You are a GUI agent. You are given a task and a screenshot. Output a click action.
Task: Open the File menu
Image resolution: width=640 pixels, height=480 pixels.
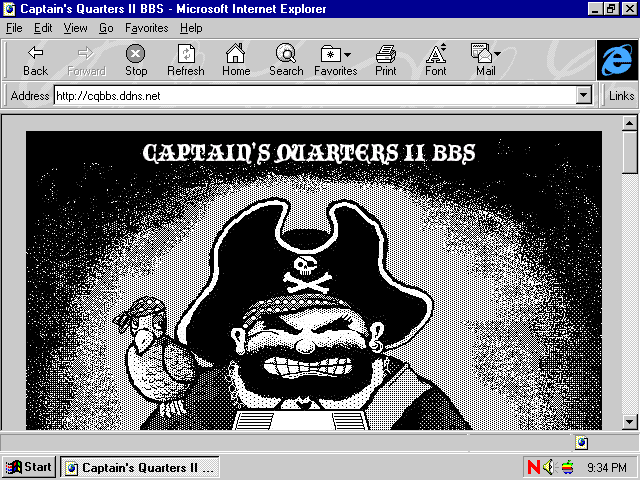(14, 28)
